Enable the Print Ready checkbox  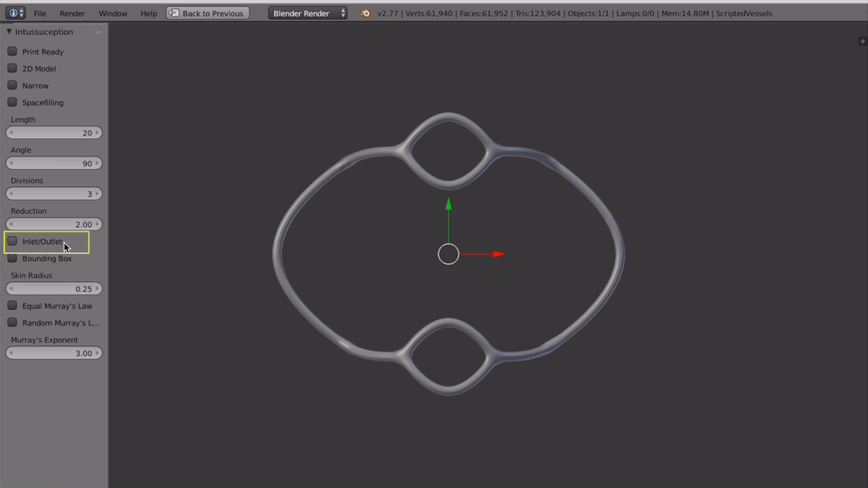tap(12, 51)
